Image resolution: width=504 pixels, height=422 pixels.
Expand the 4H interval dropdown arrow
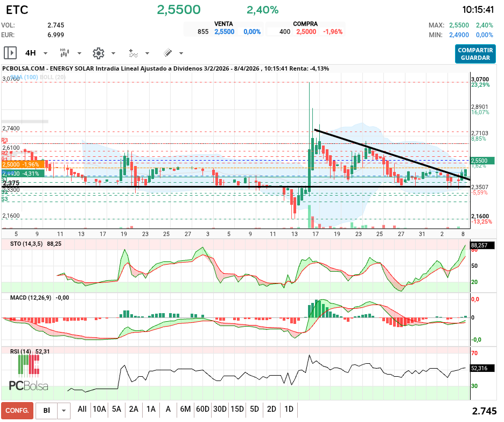point(46,53)
